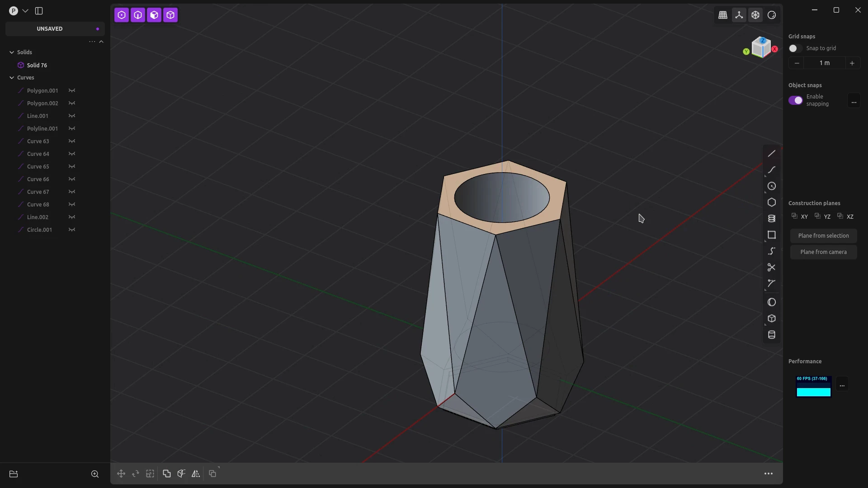Click Plane from camera button
This screenshot has width=868, height=488.
pyautogui.click(x=824, y=252)
